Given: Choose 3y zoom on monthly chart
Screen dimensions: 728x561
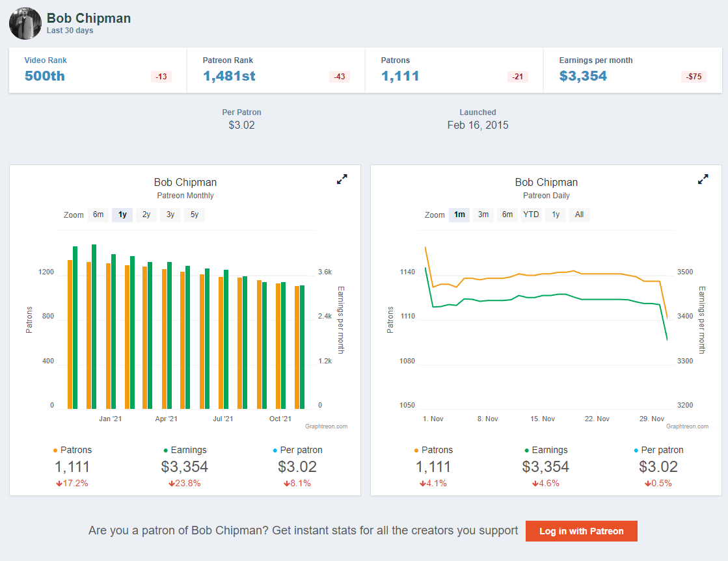Looking at the screenshot, I should point(170,215).
